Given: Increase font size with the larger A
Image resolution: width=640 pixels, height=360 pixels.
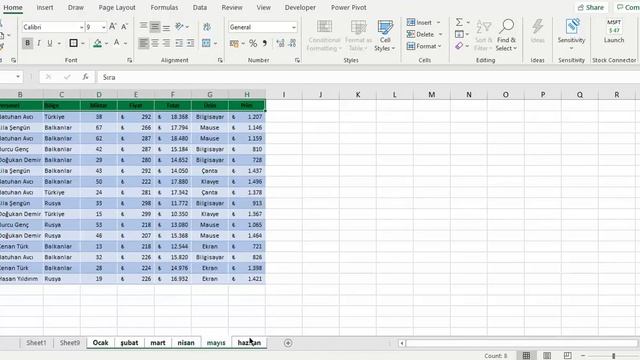Looking at the screenshot, I should [113, 27].
